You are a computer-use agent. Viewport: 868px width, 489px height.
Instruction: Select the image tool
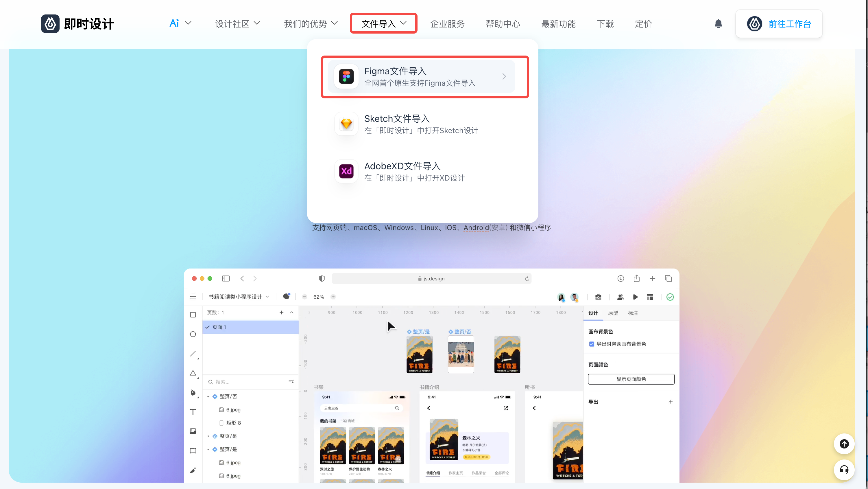(x=193, y=431)
